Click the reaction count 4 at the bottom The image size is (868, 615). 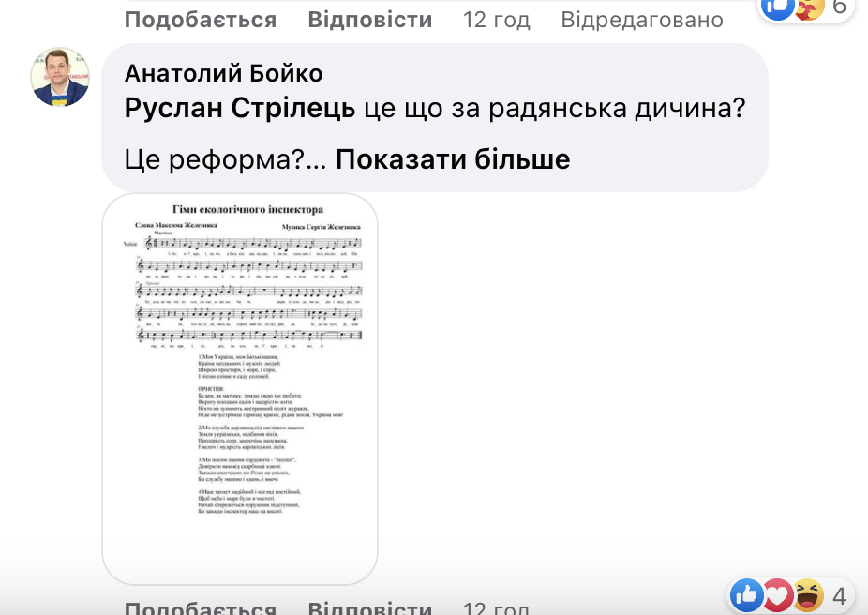point(837,594)
